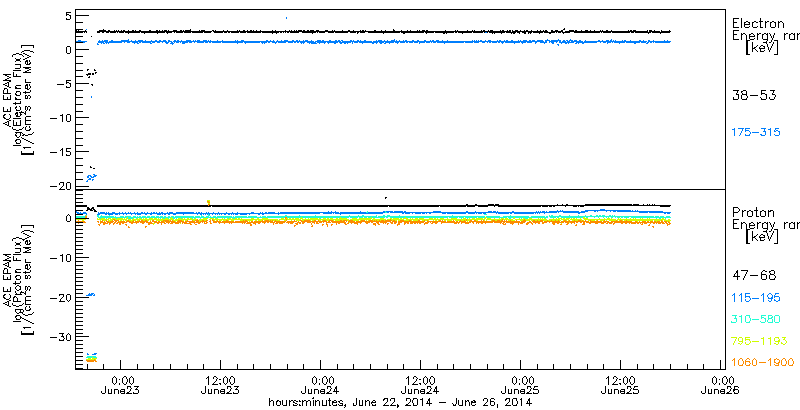Select the 47-68 proton energy legend label

754,276
